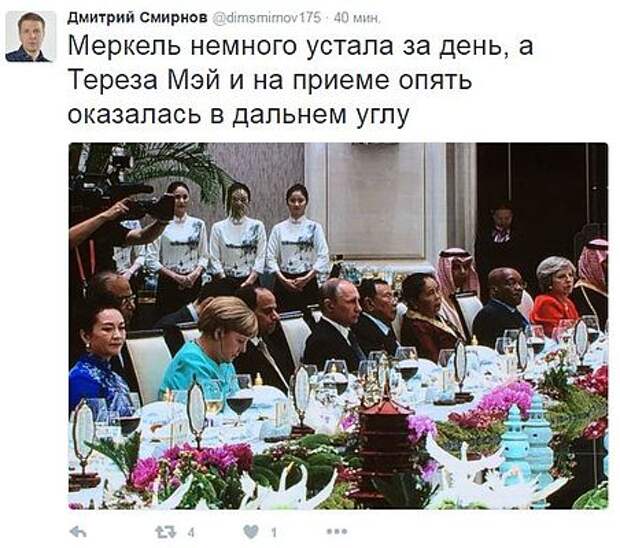Click the middle hostess in white blouse
Viewport: 620px width, 548px height.
point(238,235)
